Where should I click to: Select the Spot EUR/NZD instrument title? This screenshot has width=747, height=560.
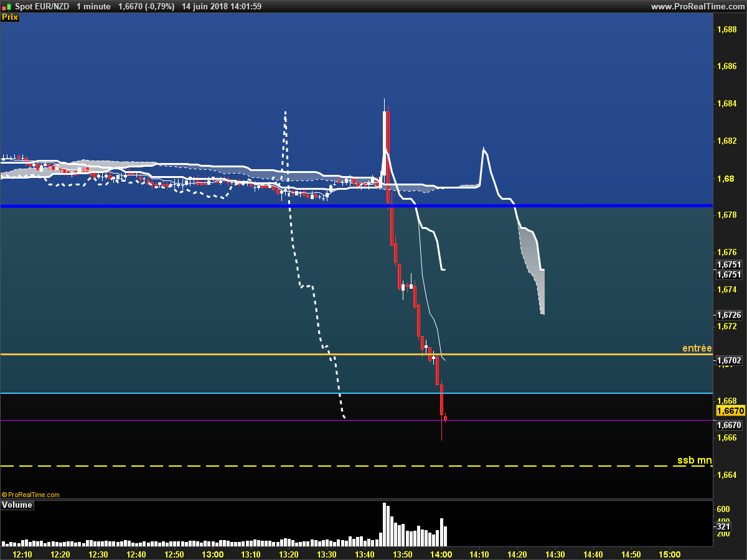42,6
